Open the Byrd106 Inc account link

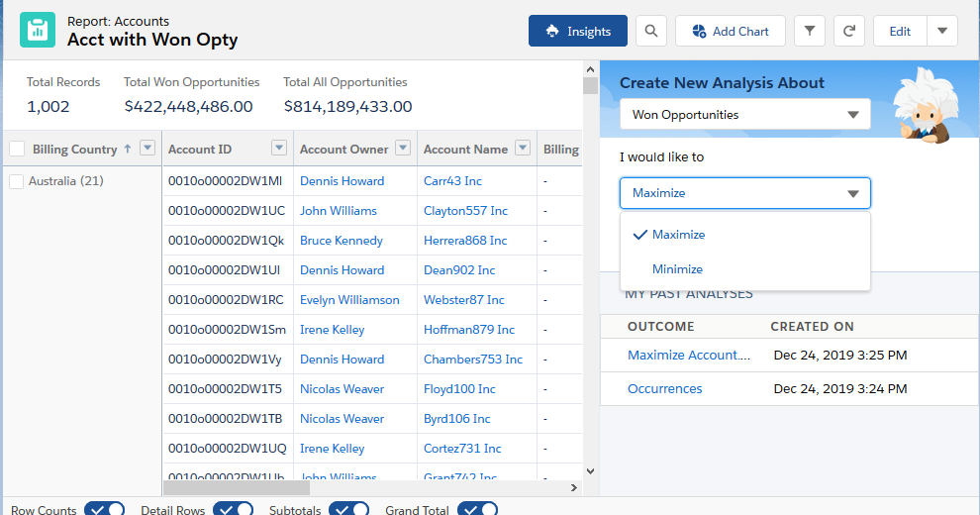coord(457,419)
